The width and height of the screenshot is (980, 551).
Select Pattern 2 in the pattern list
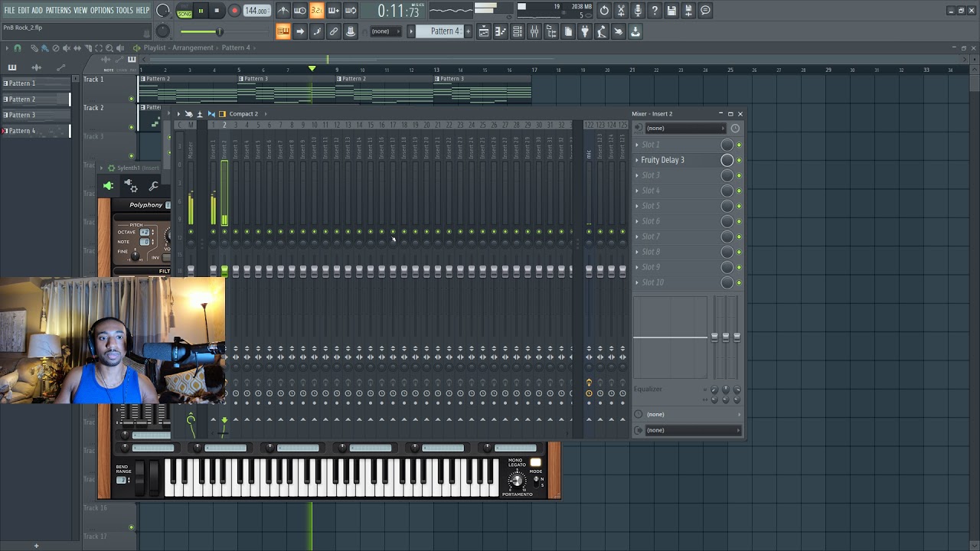35,99
